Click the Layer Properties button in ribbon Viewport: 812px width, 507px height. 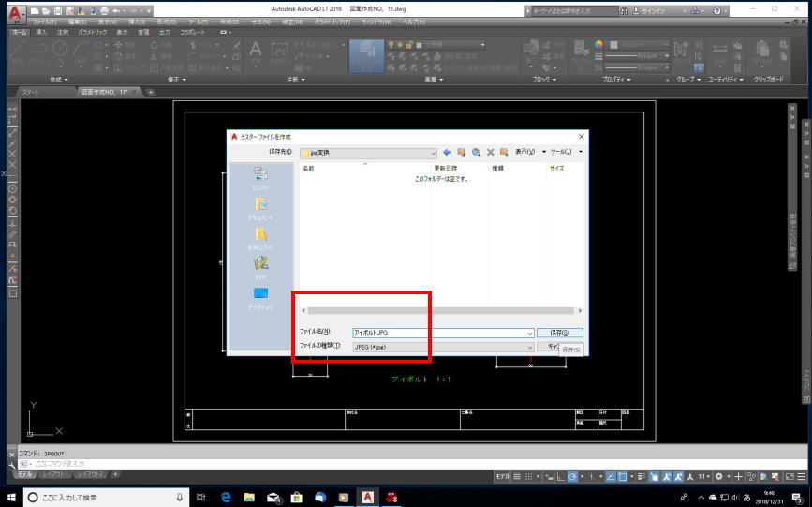tap(366, 56)
